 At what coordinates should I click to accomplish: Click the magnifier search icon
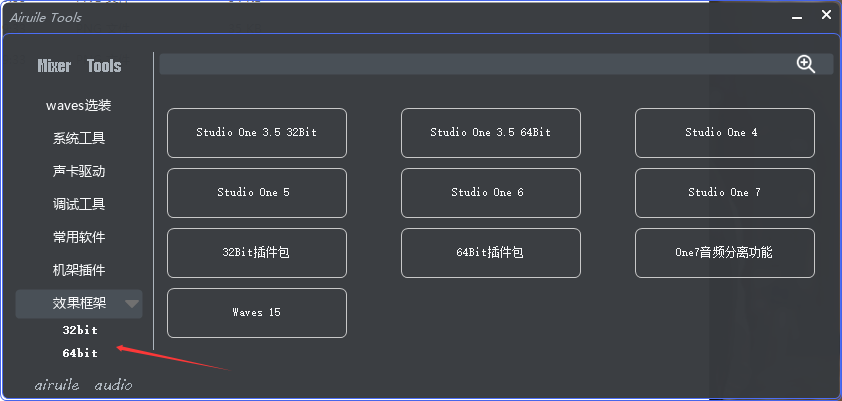805,64
